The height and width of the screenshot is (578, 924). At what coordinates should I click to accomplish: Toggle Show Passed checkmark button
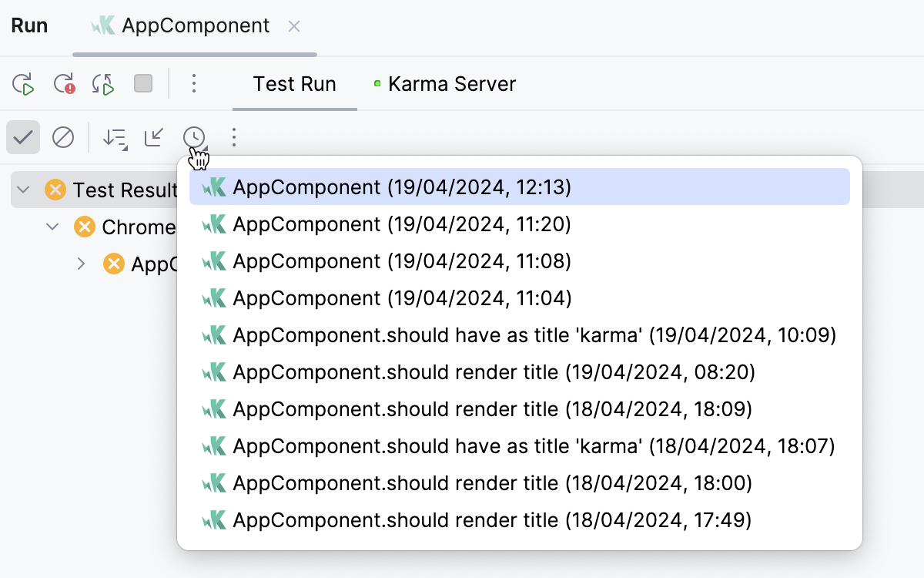click(23, 138)
